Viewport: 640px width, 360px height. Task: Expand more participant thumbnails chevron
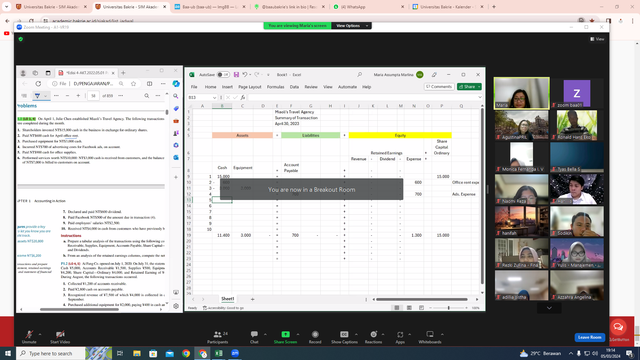(x=549, y=308)
